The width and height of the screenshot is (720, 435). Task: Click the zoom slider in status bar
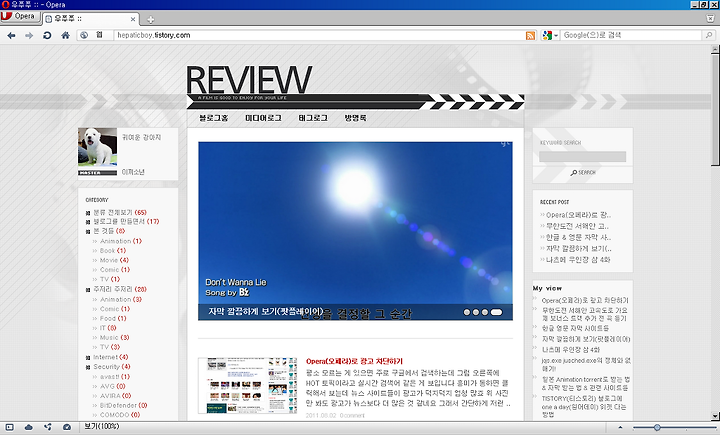pyautogui.click(x=673, y=427)
